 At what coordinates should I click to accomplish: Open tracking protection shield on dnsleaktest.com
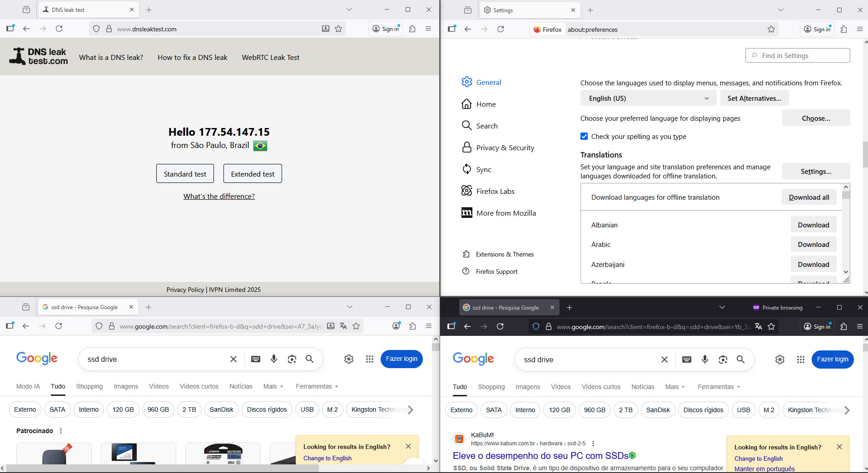[96, 29]
